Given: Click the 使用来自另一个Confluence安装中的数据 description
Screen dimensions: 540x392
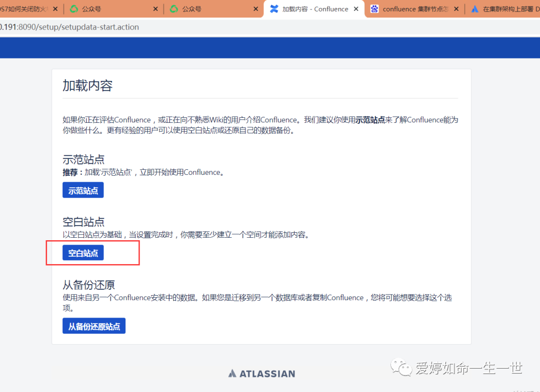Looking at the screenshot, I should [x=257, y=303].
